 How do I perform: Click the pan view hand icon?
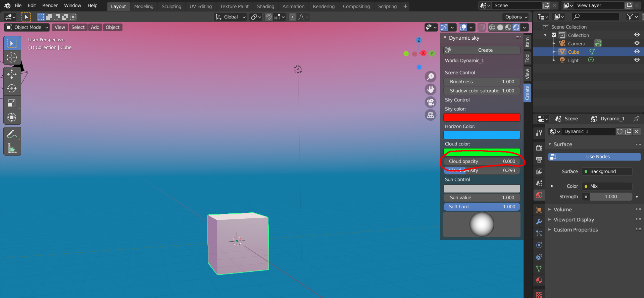click(431, 89)
